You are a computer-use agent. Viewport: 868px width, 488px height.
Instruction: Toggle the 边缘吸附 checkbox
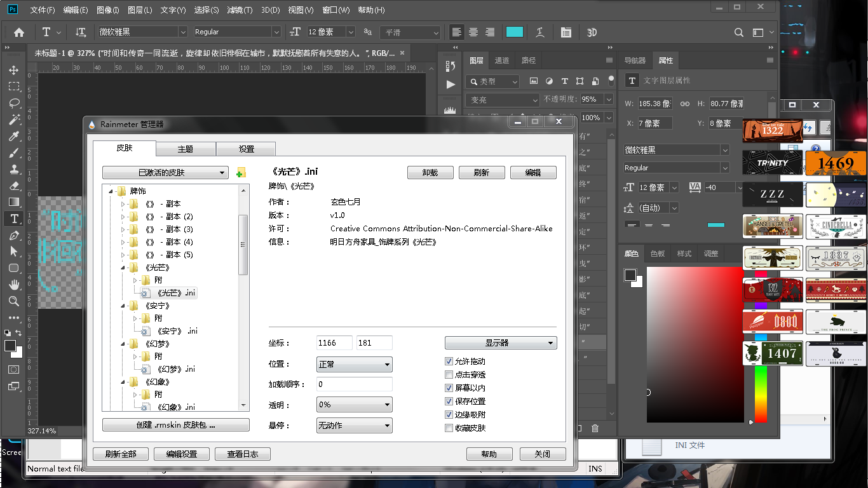(x=449, y=414)
